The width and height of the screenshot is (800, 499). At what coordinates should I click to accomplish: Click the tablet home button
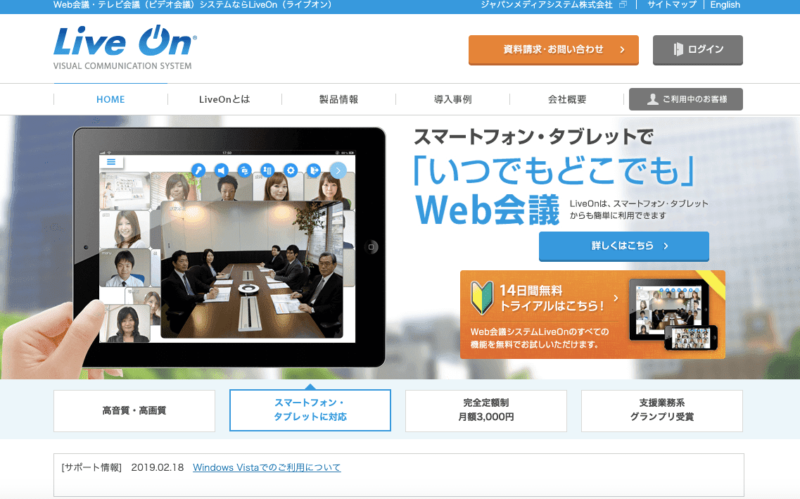click(371, 247)
